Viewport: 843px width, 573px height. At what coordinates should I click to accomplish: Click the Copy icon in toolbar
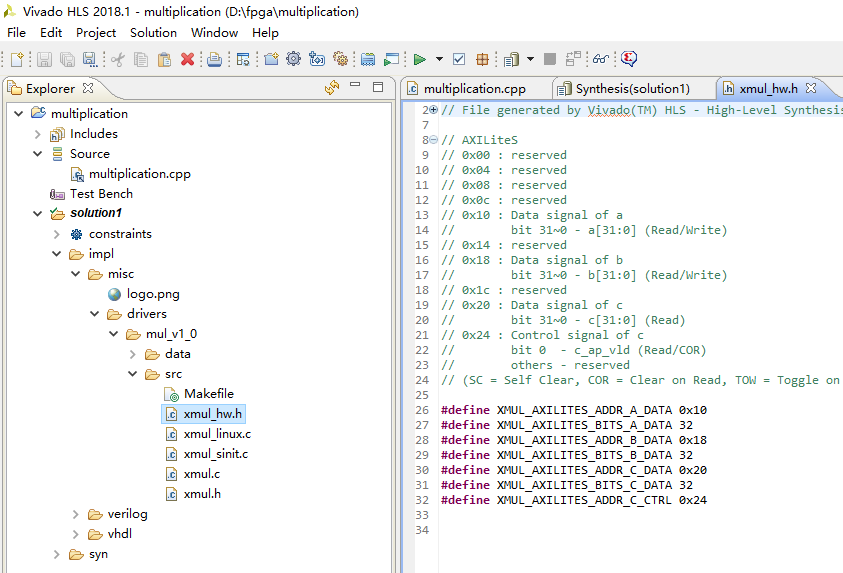pyautogui.click(x=141, y=59)
